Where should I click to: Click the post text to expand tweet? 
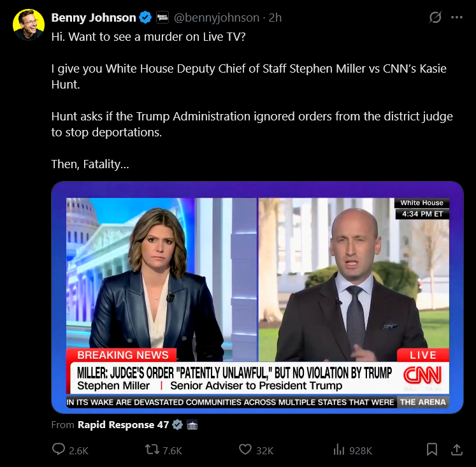point(252,100)
